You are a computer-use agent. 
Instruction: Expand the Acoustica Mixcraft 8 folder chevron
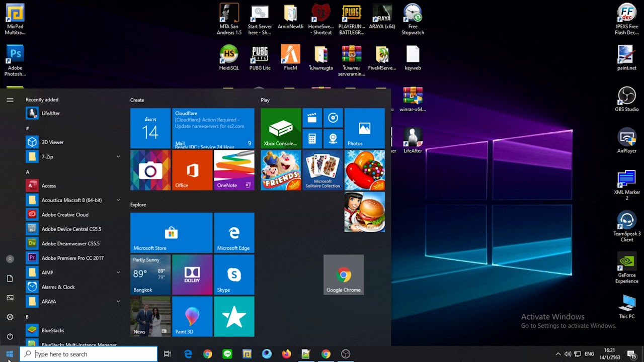pyautogui.click(x=118, y=200)
